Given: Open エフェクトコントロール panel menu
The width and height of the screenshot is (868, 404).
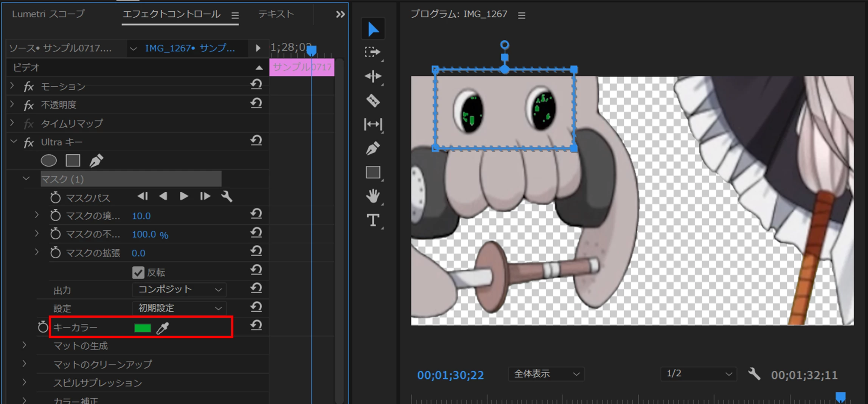Looking at the screenshot, I should coord(235,16).
